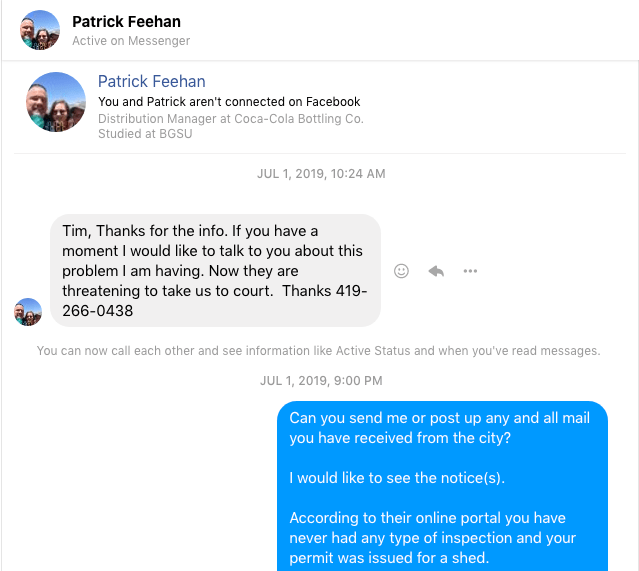Click the "Active on Messenger" status text

pyautogui.click(x=131, y=41)
